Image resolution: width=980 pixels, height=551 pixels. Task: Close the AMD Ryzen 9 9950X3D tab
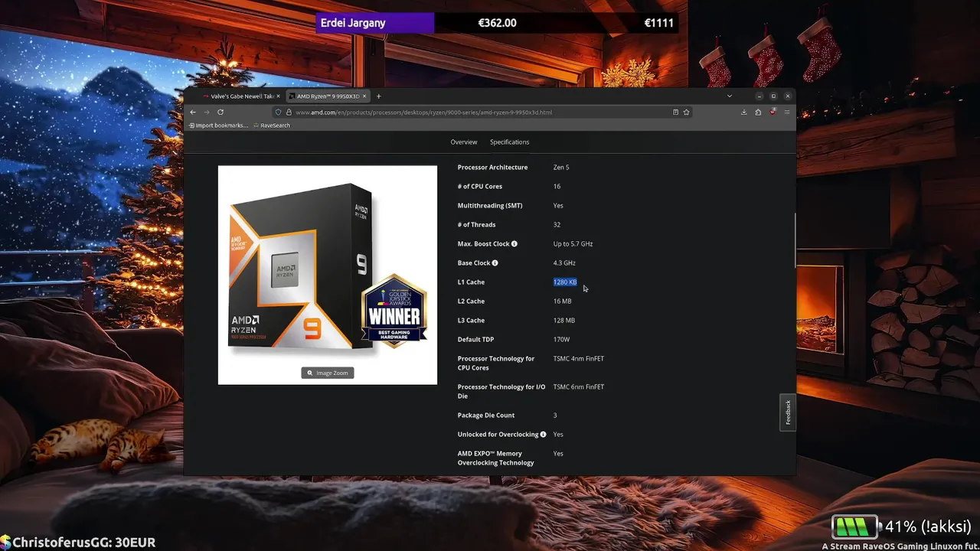click(x=365, y=96)
